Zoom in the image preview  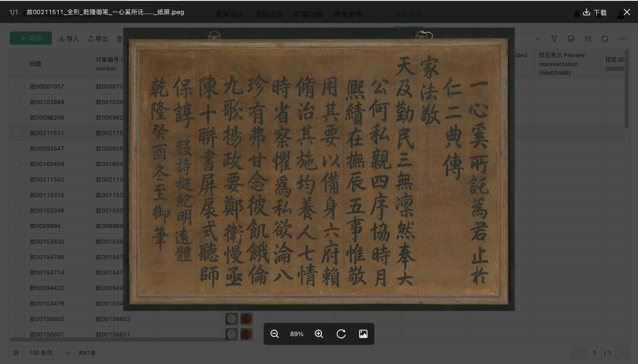(x=319, y=334)
